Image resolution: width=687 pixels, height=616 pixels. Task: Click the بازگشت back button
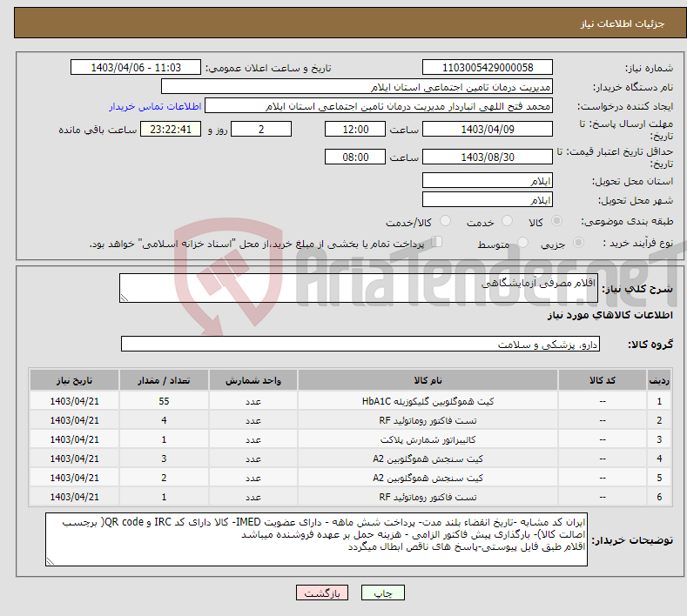coord(322,593)
